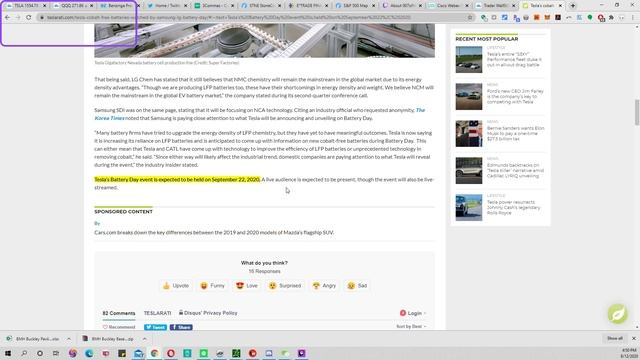
Task: Close the downloads bar with the X
Action: coord(633,338)
